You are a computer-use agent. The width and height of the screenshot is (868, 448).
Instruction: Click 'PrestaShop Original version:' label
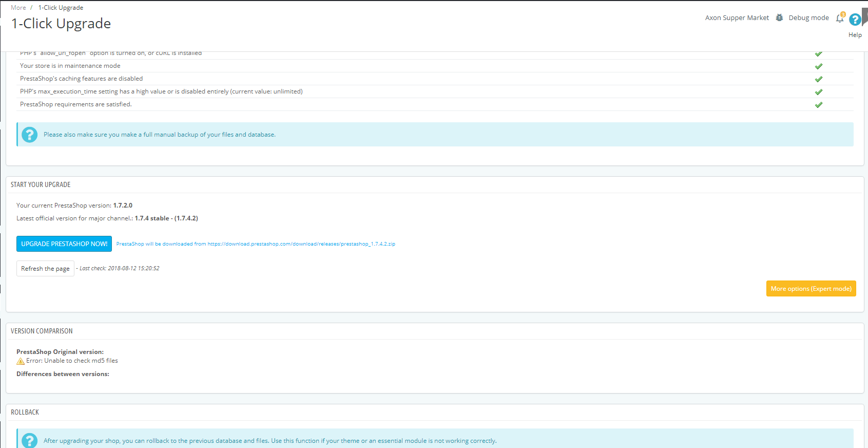[60, 352]
